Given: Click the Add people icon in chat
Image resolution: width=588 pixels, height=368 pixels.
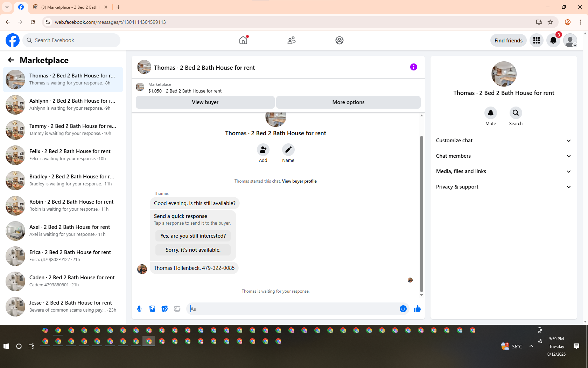Looking at the screenshot, I should pos(263,150).
